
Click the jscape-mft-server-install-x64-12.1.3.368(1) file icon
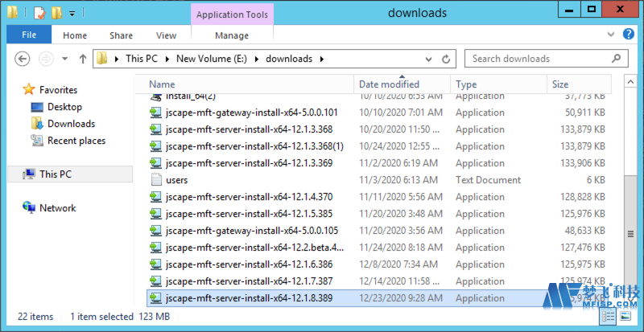[155, 146]
